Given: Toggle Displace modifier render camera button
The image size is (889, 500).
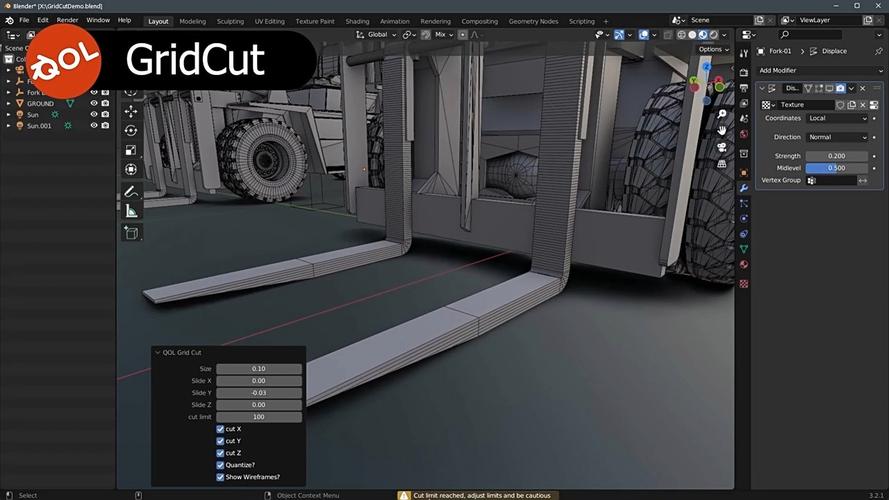Looking at the screenshot, I should click(840, 88).
